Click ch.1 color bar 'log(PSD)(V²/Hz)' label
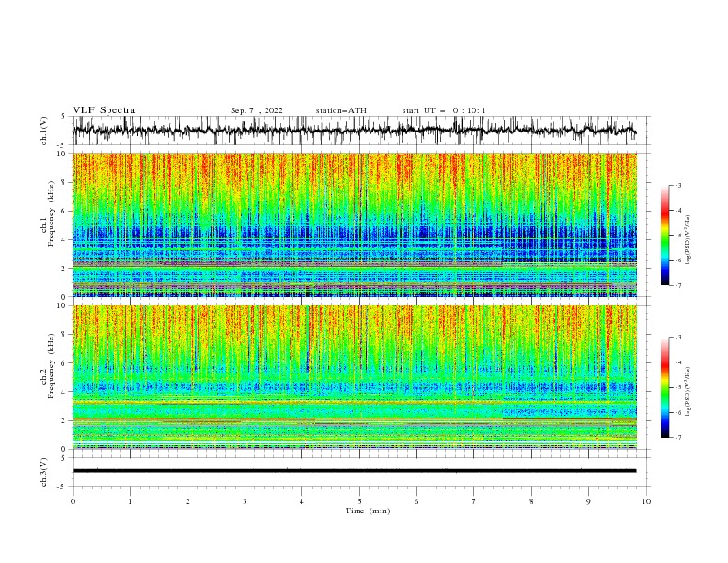This screenshot has width=728, height=563. click(x=688, y=240)
